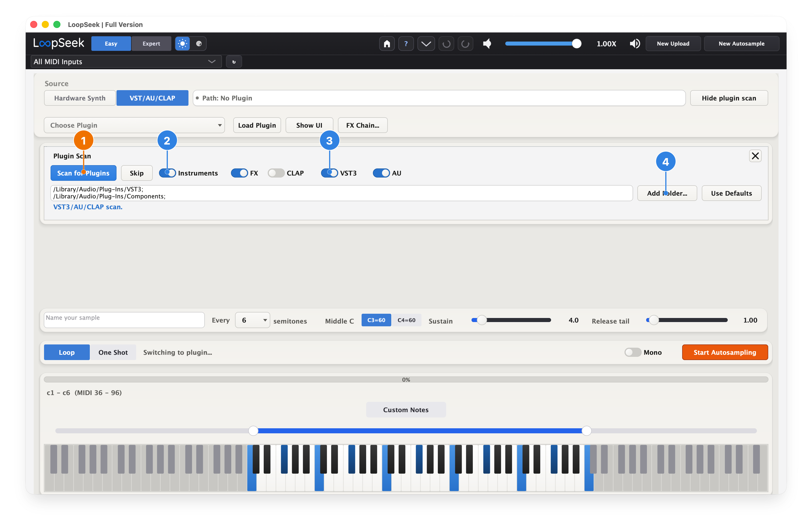This screenshot has width=812, height=529.
Task: Open the help question mark icon
Action: [x=406, y=44]
